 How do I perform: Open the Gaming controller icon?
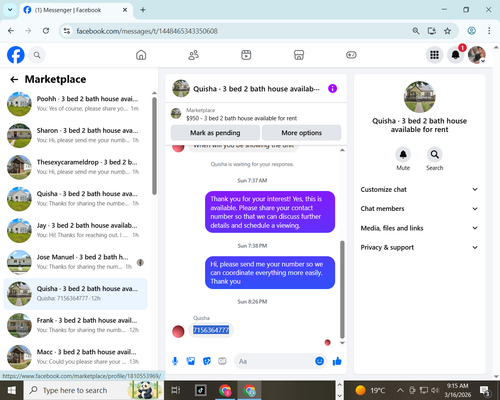click(x=351, y=55)
